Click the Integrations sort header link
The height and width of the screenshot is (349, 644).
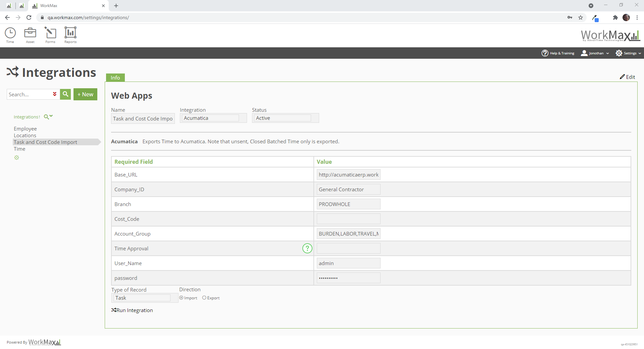coord(27,117)
